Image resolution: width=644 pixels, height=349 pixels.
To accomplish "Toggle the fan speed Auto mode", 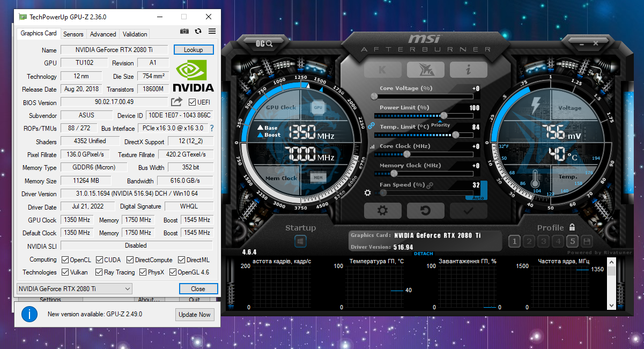I will (477, 198).
